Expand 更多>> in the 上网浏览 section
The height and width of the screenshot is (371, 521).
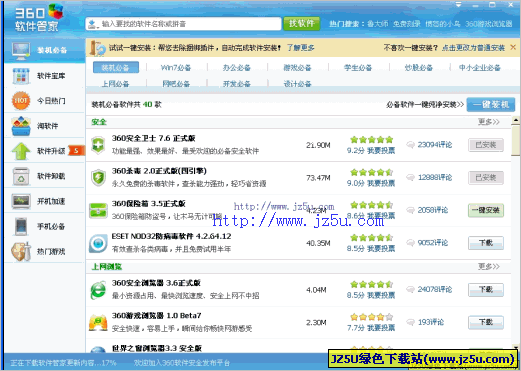(x=489, y=267)
